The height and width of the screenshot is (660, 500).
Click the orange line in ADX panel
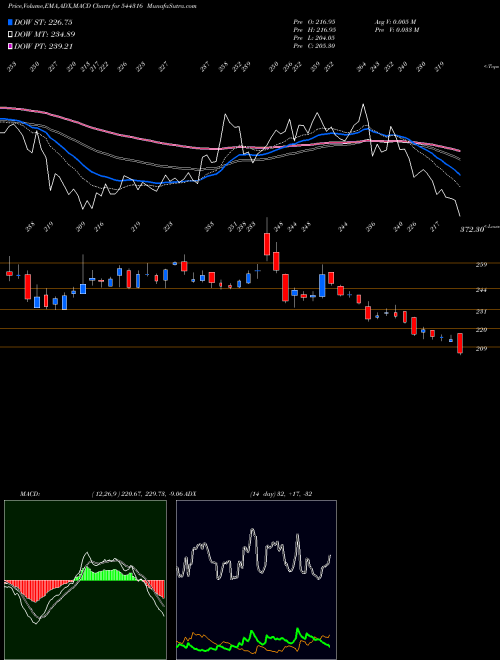198,634
